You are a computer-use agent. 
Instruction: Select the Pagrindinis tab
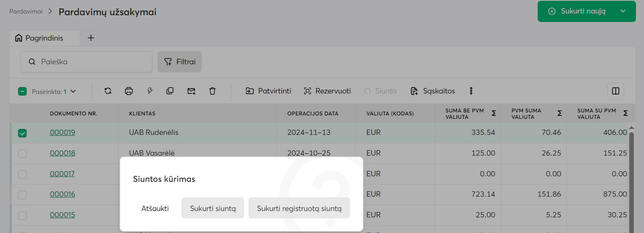point(44,38)
